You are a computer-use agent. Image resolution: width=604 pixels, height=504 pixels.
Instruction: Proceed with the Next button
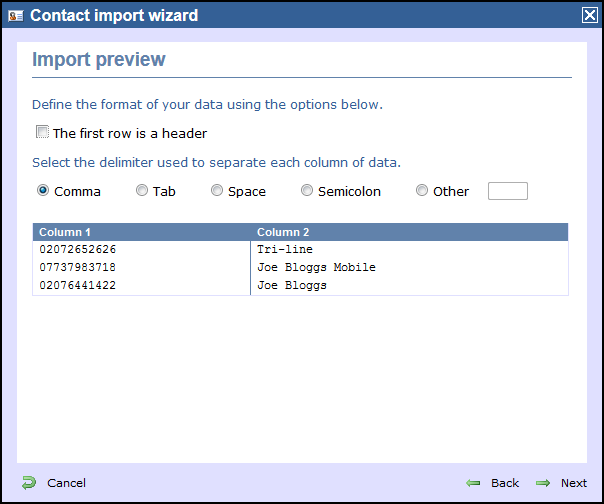574,483
